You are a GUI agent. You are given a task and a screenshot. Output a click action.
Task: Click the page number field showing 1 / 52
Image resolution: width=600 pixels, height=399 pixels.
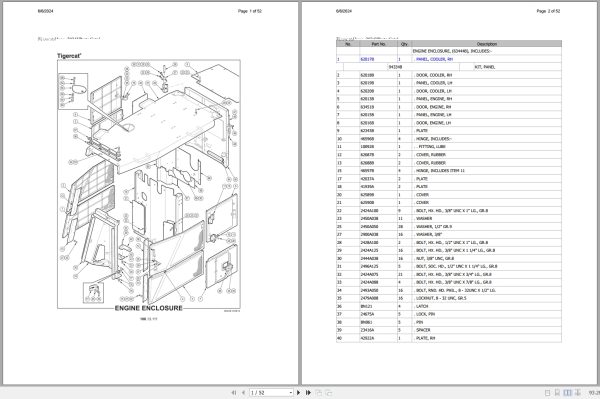pyautogui.click(x=269, y=392)
